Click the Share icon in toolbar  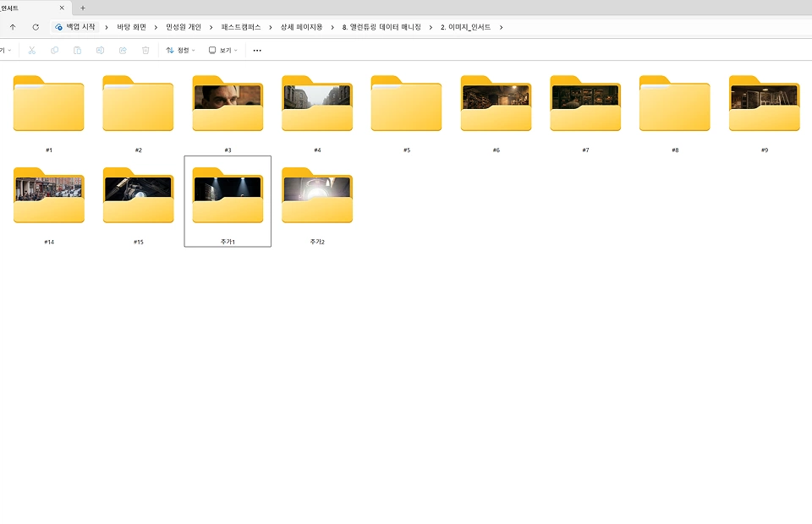123,50
